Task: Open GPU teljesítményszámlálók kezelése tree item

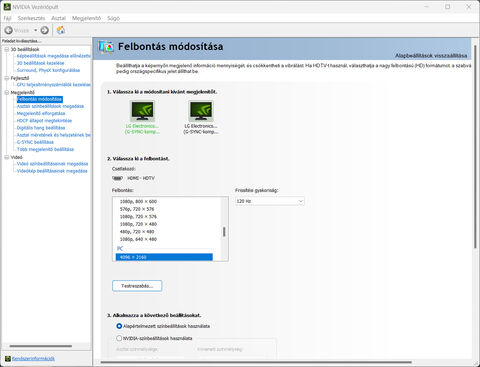Action: pos(54,85)
